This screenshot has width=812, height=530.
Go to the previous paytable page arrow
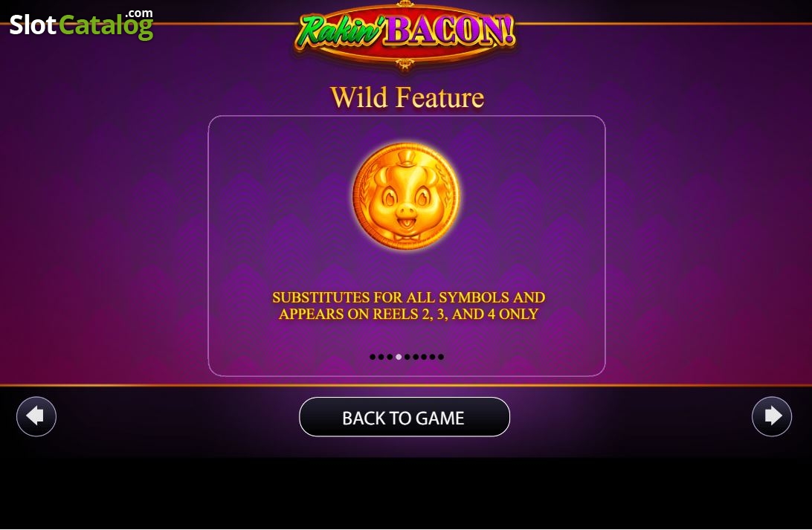coord(36,417)
